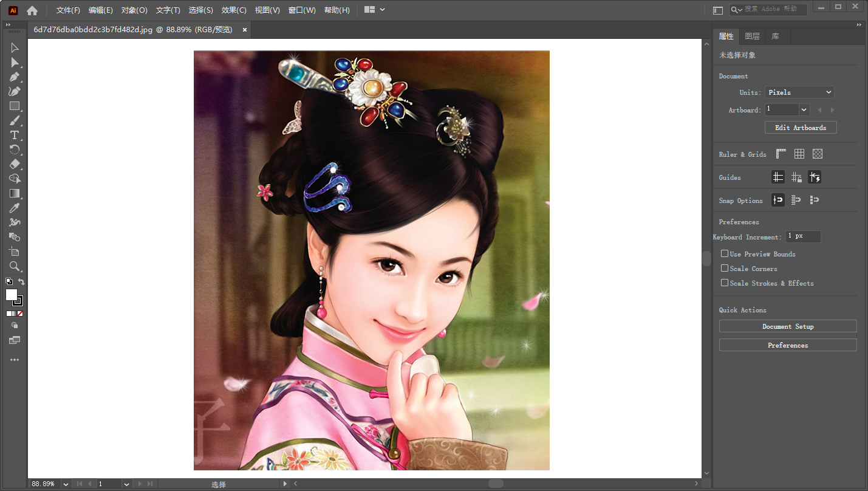The height and width of the screenshot is (491, 868).
Task: Swap fill and stroke arrow icon
Action: click(21, 281)
